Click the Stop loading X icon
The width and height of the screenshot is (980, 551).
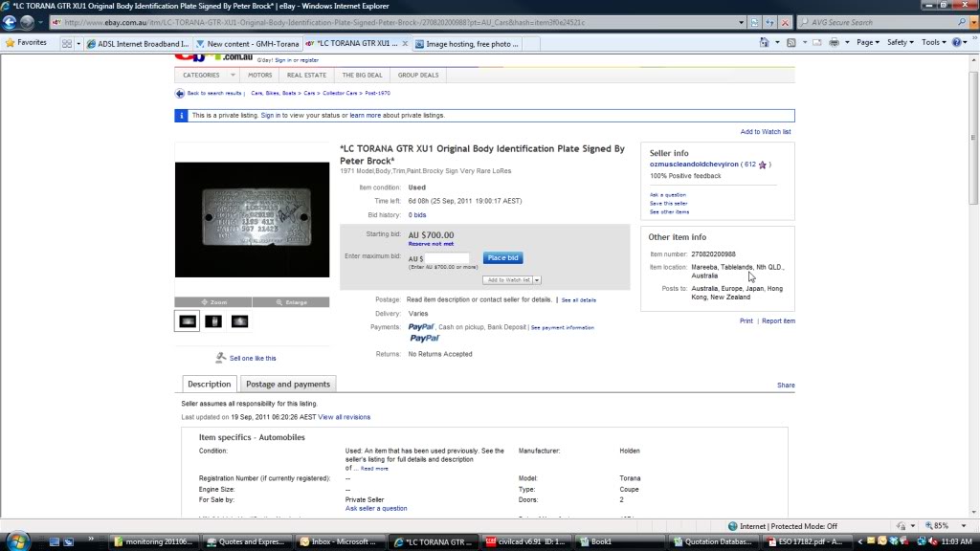[785, 22]
